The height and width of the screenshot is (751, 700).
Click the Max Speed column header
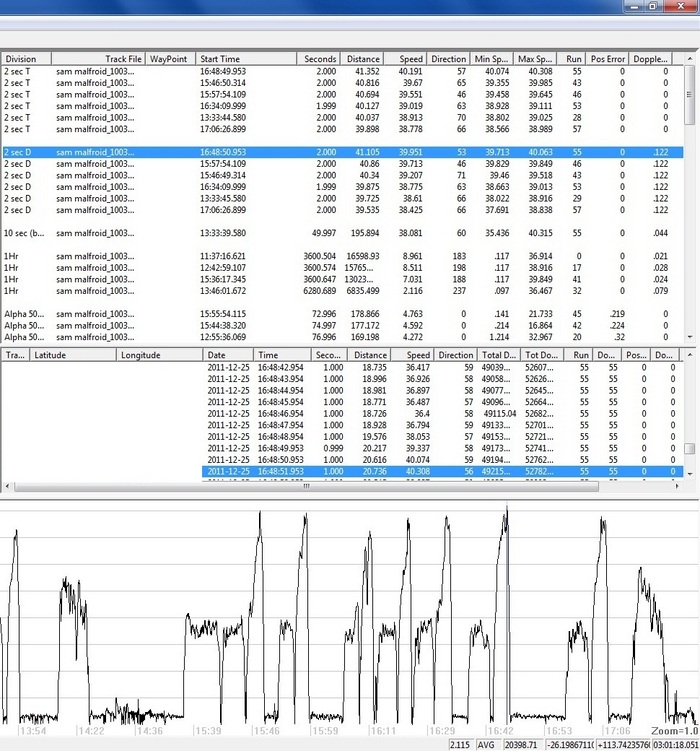[533, 59]
